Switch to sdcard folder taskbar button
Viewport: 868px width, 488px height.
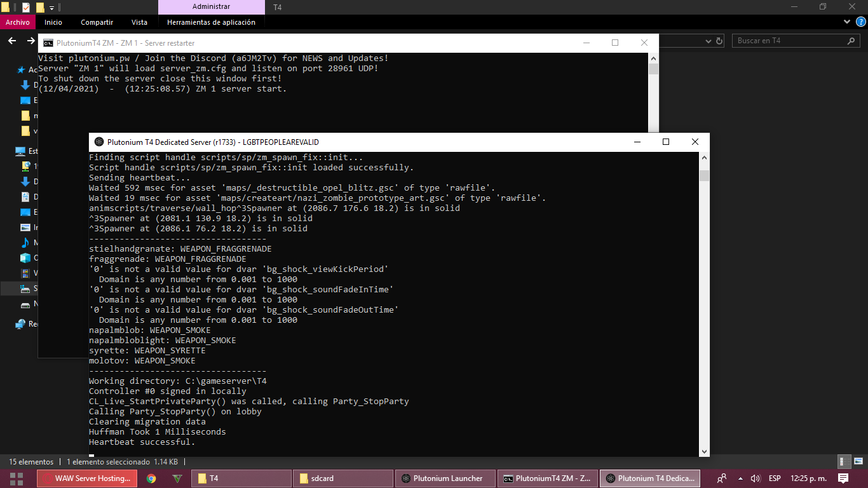point(343,478)
